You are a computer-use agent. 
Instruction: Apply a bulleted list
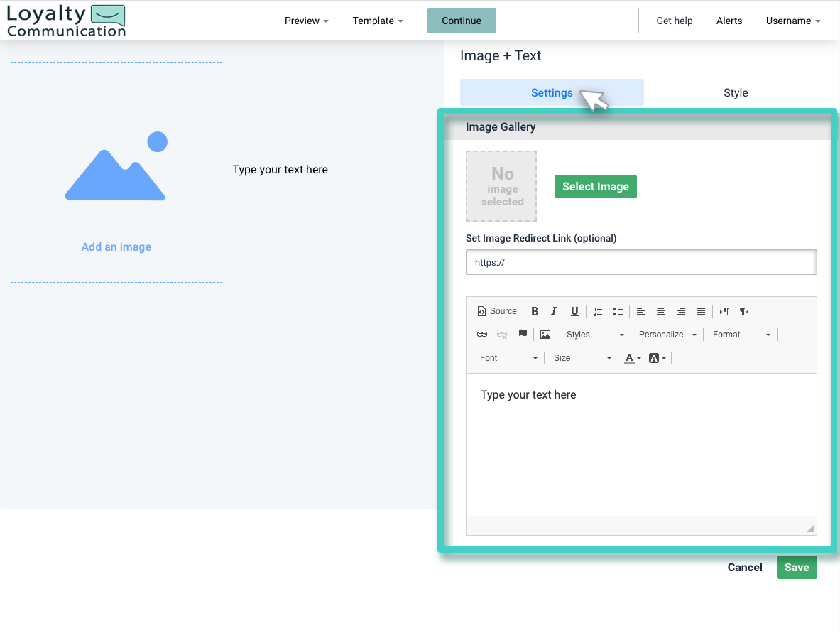[x=617, y=310]
